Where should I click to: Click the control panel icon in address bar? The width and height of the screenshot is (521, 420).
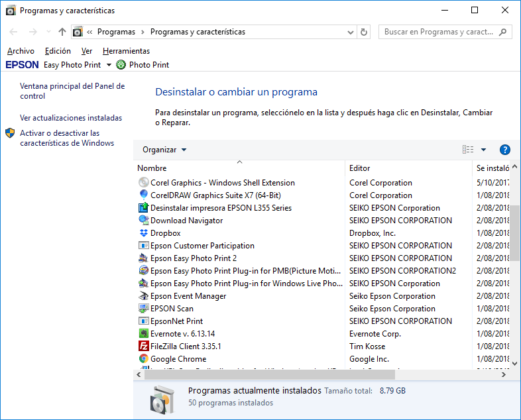point(78,32)
